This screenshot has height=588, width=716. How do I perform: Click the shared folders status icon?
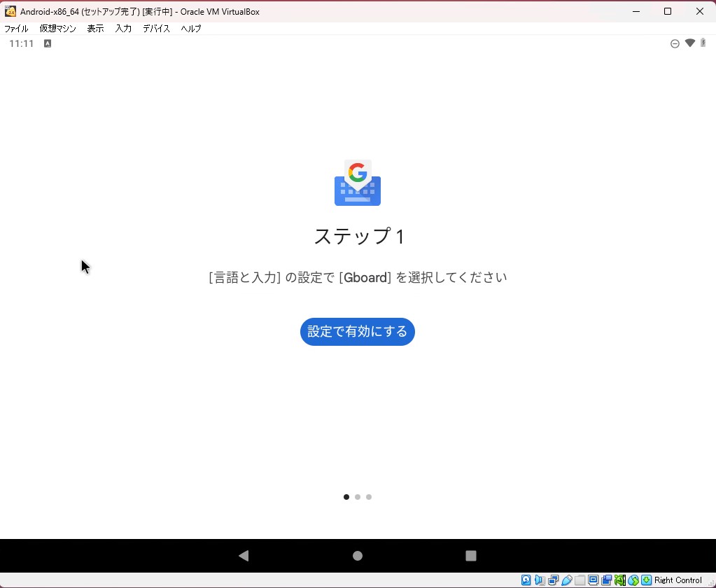[x=580, y=580]
